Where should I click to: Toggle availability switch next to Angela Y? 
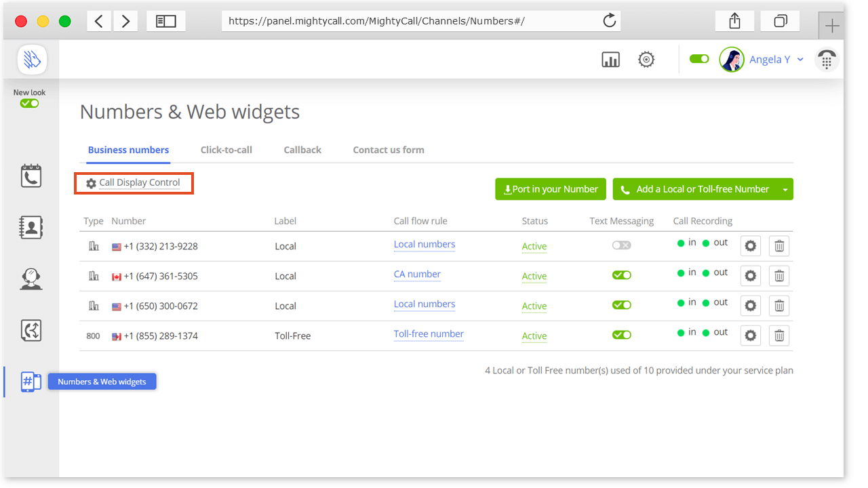coord(699,59)
